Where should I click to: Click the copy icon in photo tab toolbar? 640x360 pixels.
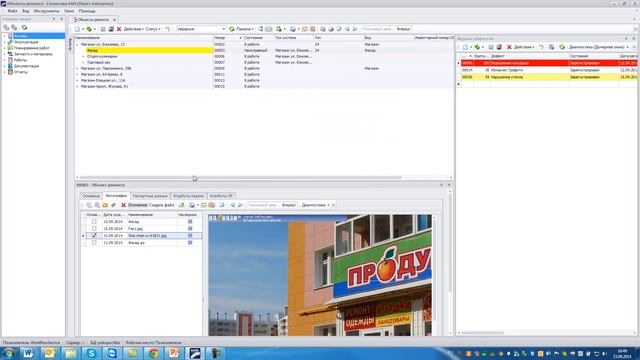(x=89, y=205)
